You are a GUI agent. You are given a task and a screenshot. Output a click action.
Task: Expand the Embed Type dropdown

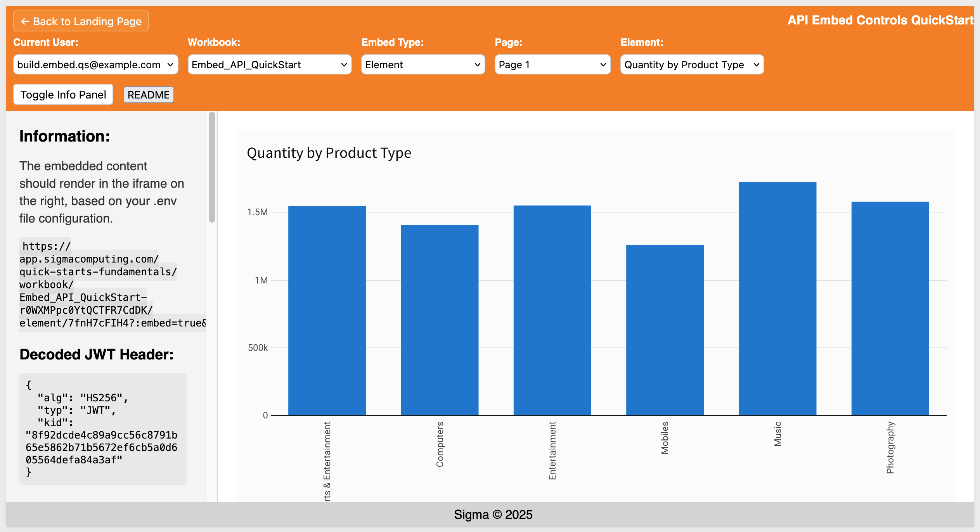423,65
